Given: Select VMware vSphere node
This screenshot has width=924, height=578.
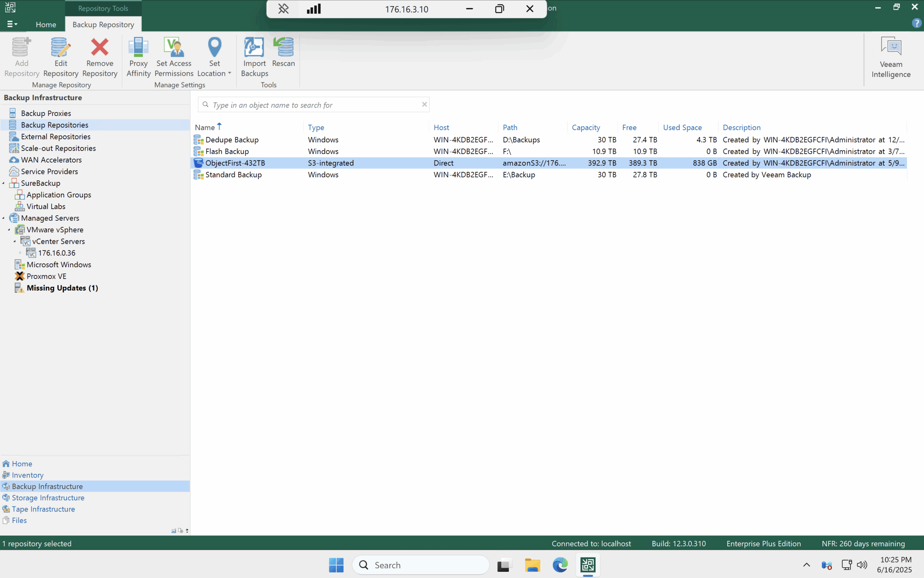Looking at the screenshot, I should 55,229.
